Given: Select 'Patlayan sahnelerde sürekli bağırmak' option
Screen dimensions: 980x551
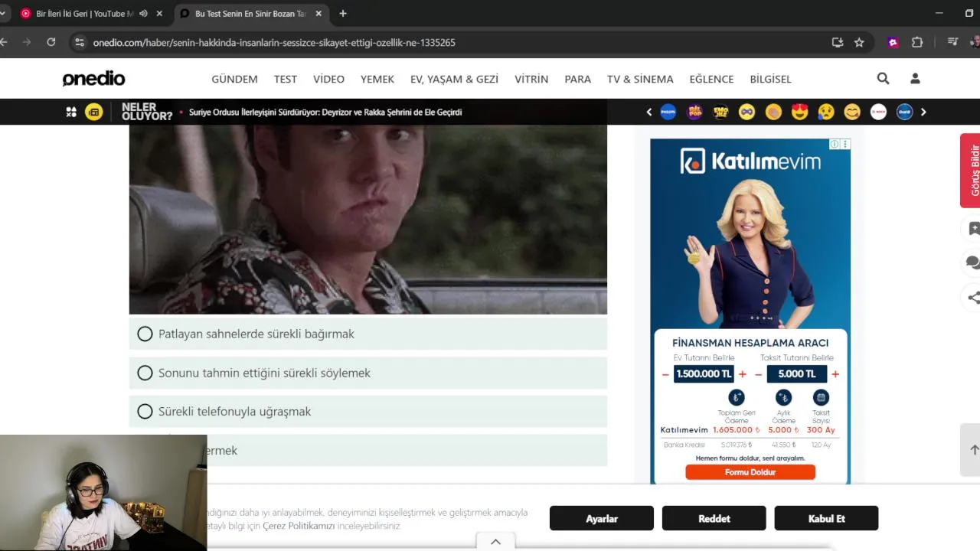Looking at the screenshot, I should coord(368,334).
